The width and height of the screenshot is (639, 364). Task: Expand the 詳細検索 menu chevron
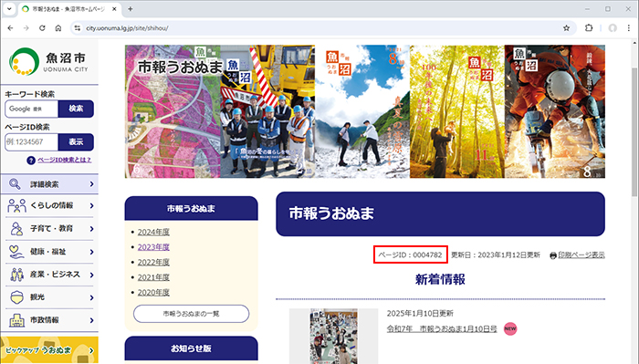click(91, 184)
